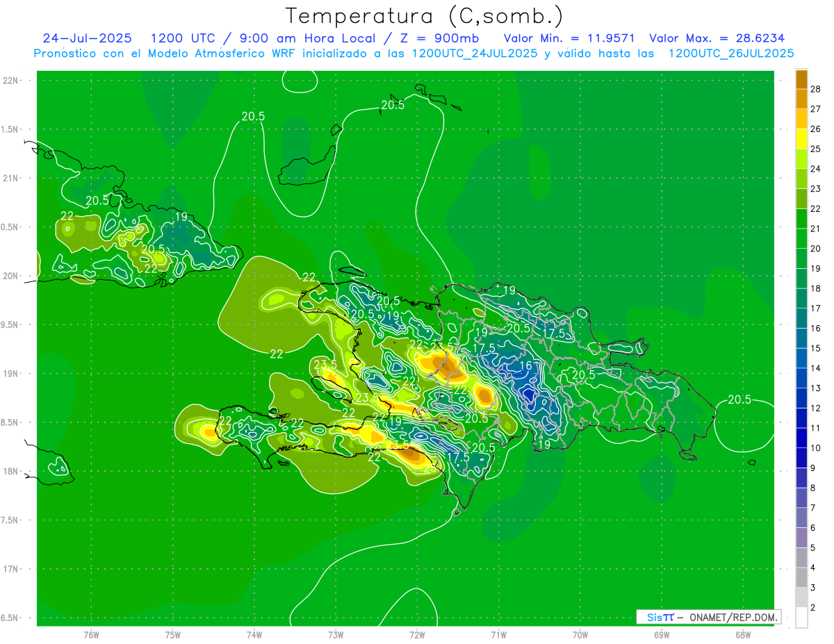Click the '18N' latitude axis label
This screenshot has width=834, height=644.
(x=10, y=471)
